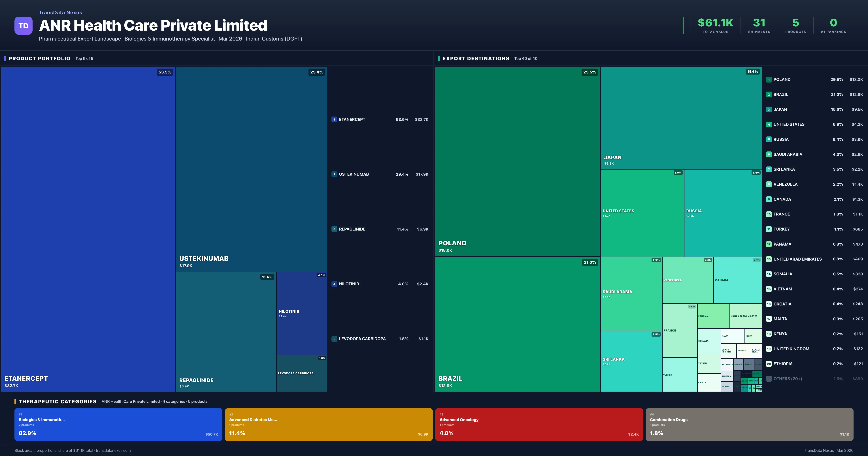The image size is (868, 456).
Task: Switch to the PRODUCT PORTFOLIO section
Action: tap(39, 58)
